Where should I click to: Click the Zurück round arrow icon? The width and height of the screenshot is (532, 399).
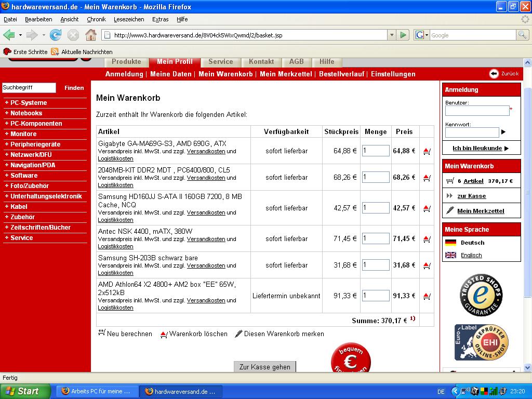[x=494, y=74]
